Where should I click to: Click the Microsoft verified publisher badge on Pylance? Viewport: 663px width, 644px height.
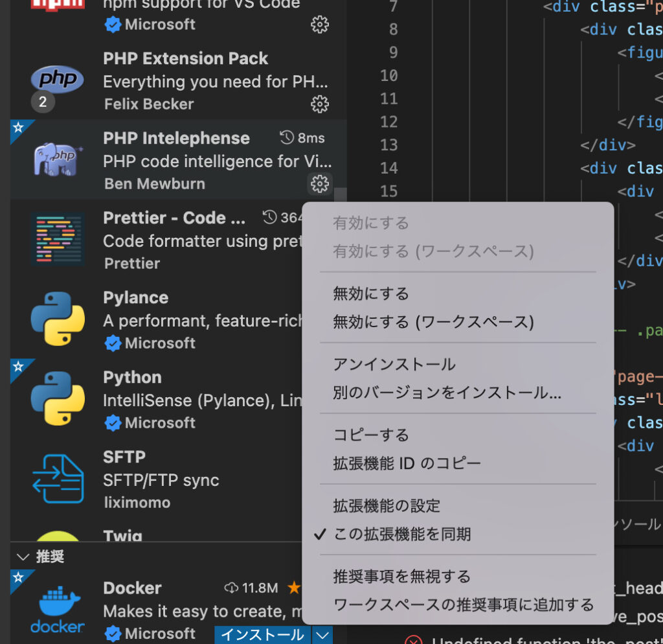[111, 343]
